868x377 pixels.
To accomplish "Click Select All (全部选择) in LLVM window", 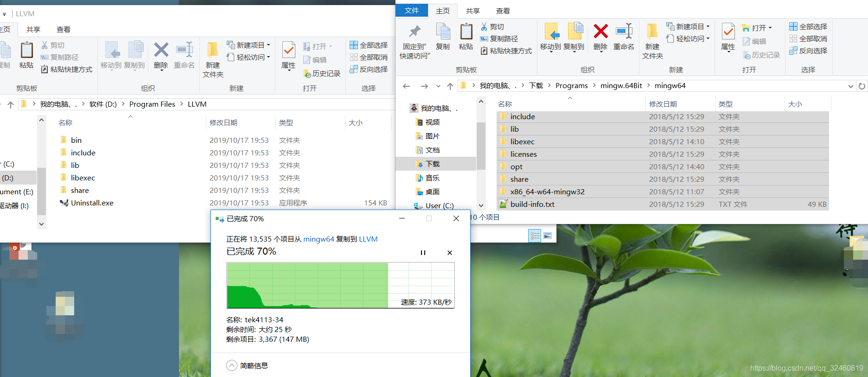I will (369, 45).
